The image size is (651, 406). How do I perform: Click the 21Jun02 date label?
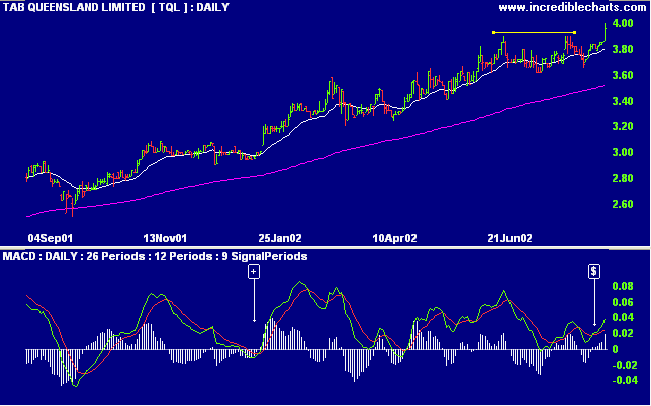tap(509, 238)
